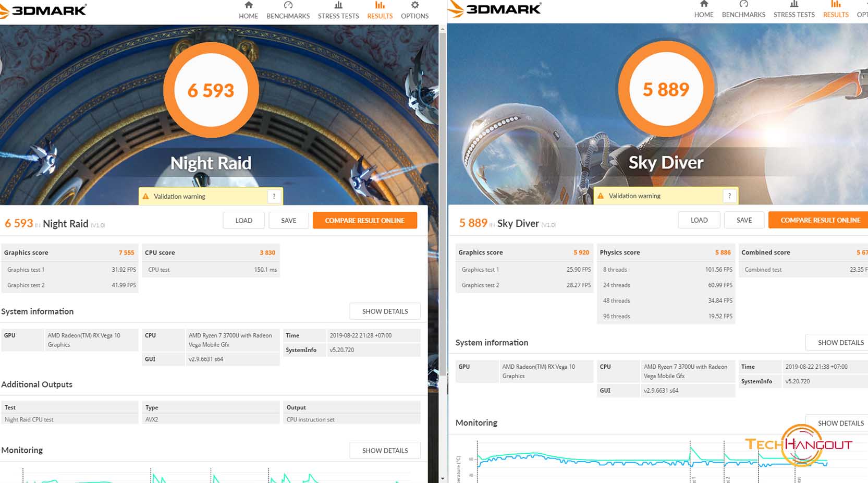The width and height of the screenshot is (868, 483).
Task: Open Night Raid validation warning help question mark
Action: click(274, 197)
